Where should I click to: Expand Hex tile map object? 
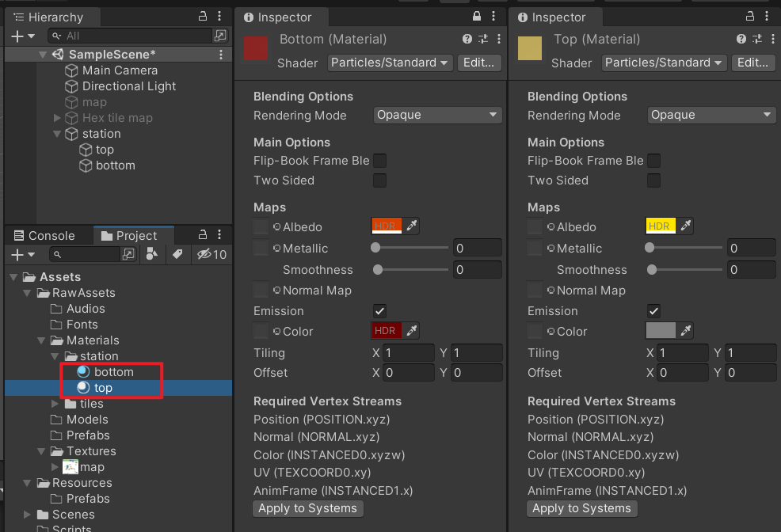click(x=57, y=118)
